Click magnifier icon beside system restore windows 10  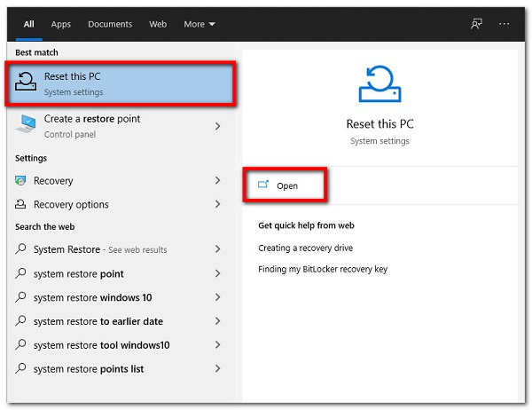pyautogui.click(x=20, y=297)
